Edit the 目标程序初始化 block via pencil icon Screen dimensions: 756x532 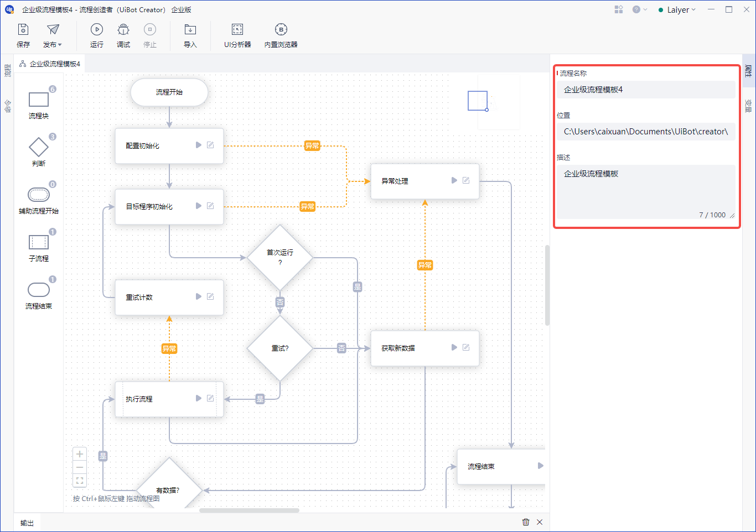tap(210, 206)
